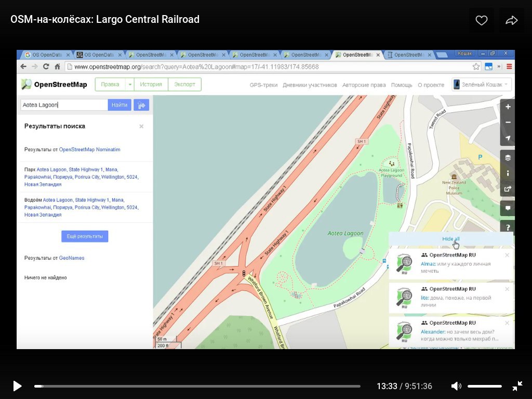Select the Парк Aotea Lagoon search result
This screenshot has width=532, height=399.
pos(82,177)
